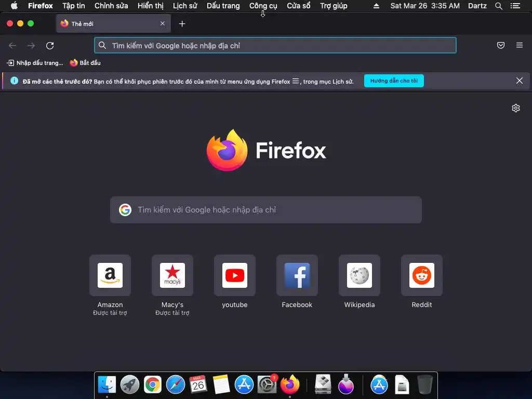Open the 'Trợ giúp' menu
Viewport: 532px width, 399px height.
point(334,6)
